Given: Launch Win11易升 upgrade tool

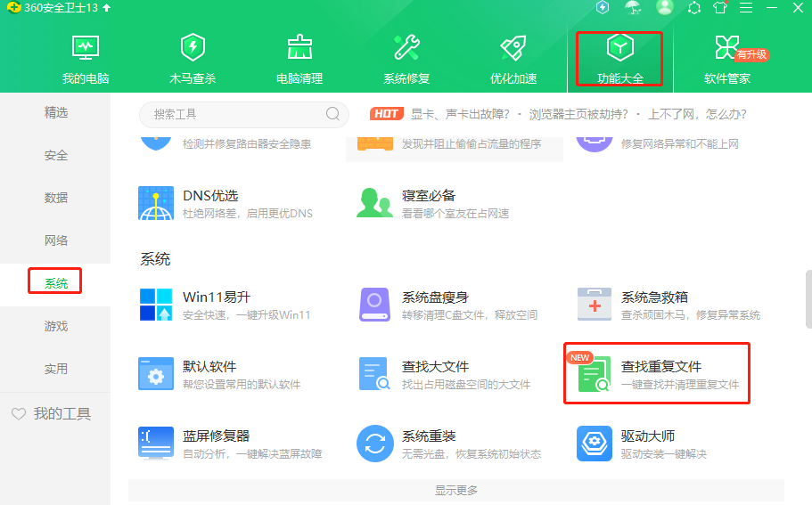Looking at the screenshot, I should click(225, 305).
